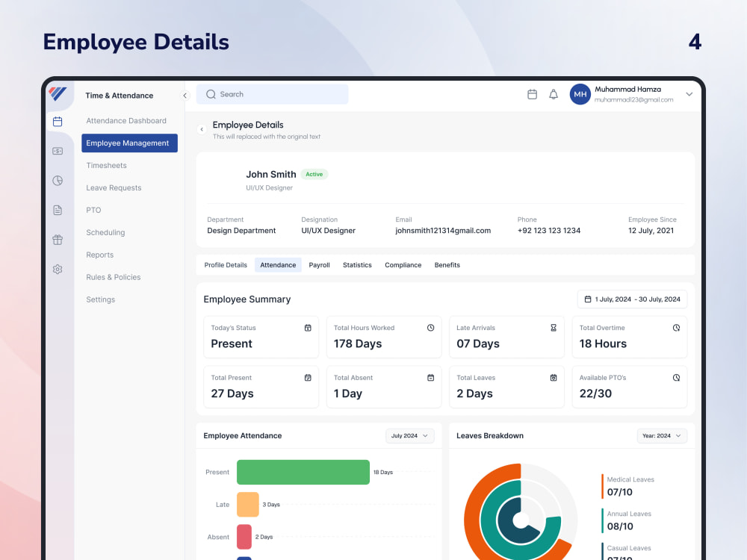The height and width of the screenshot is (560, 747).
Task: Switch to Payroll tab
Action: coord(319,265)
